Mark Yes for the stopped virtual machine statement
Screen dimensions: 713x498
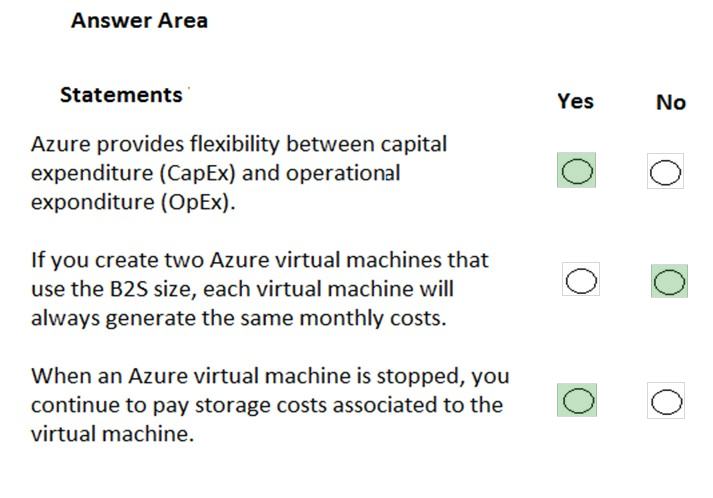(576, 401)
